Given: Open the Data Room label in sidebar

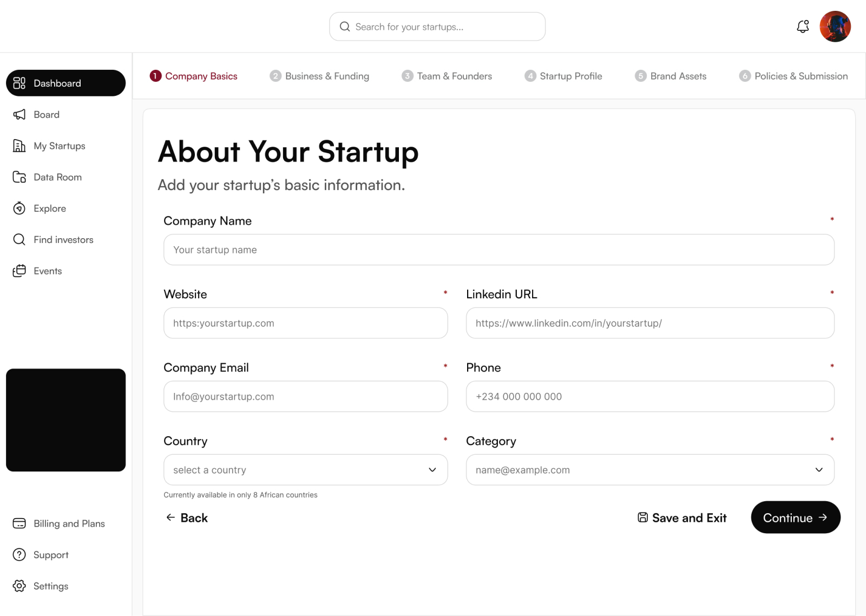Looking at the screenshot, I should tap(57, 177).
